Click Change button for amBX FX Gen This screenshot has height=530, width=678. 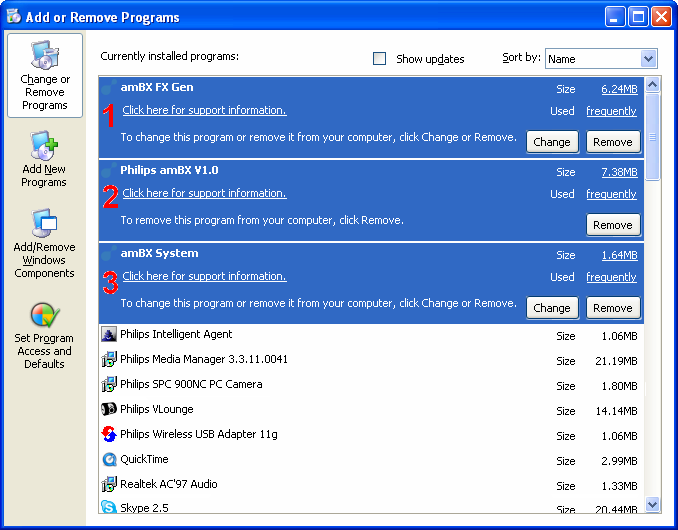[552, 142]
